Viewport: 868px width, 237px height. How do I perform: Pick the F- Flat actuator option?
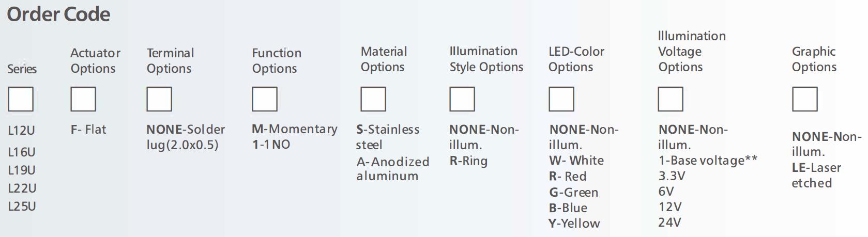click(x=88, y=130)
